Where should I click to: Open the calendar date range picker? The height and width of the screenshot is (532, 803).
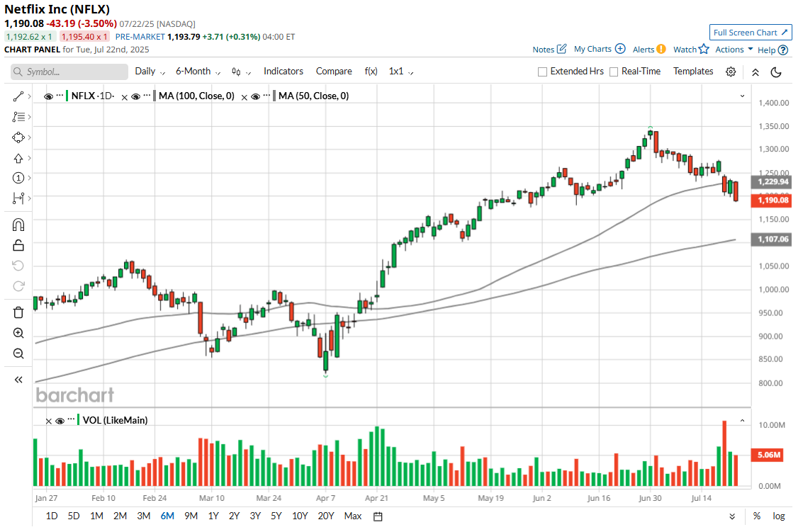coord(378,516)
